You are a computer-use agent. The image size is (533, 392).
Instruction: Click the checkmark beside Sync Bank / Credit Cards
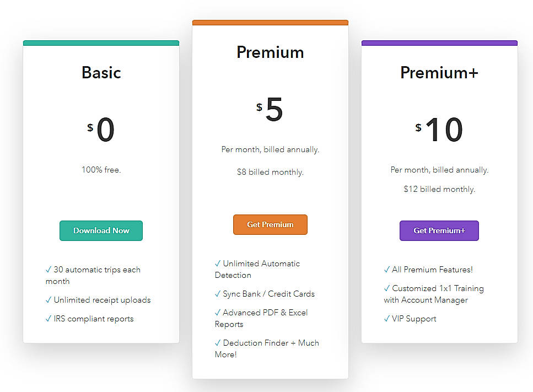[218, 294]
